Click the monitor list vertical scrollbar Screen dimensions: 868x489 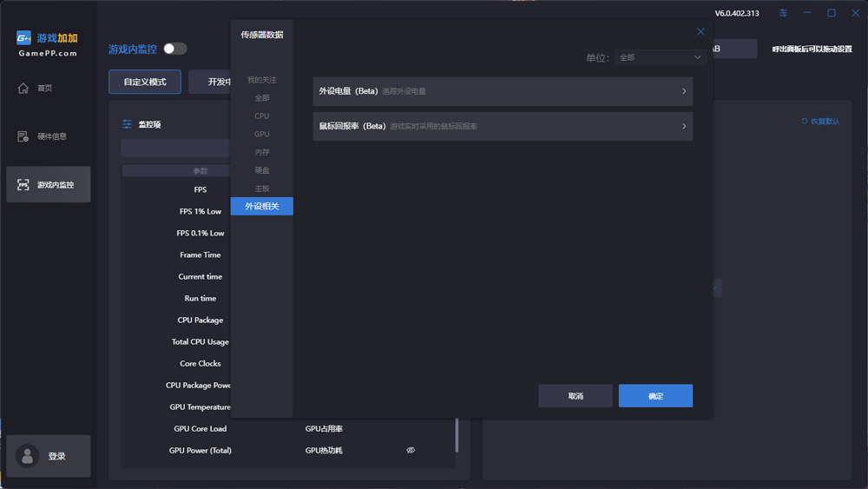pyautogui.click(x=457, y=434)
